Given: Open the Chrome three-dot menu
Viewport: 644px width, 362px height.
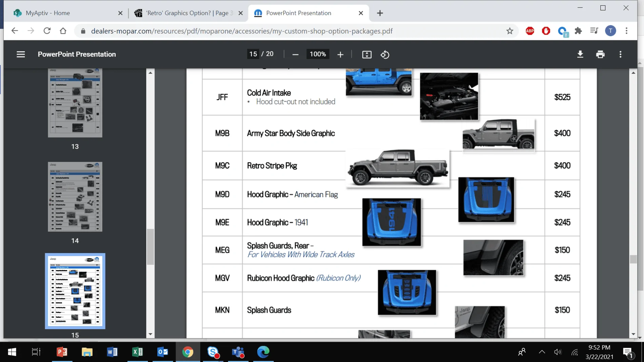Looking at the screenshot, I should tap(626, 31).
